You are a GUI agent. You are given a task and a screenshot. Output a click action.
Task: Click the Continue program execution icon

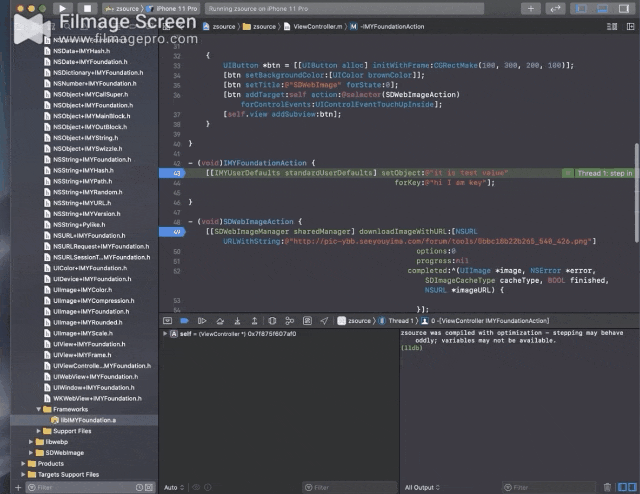[x=202, y=321]
